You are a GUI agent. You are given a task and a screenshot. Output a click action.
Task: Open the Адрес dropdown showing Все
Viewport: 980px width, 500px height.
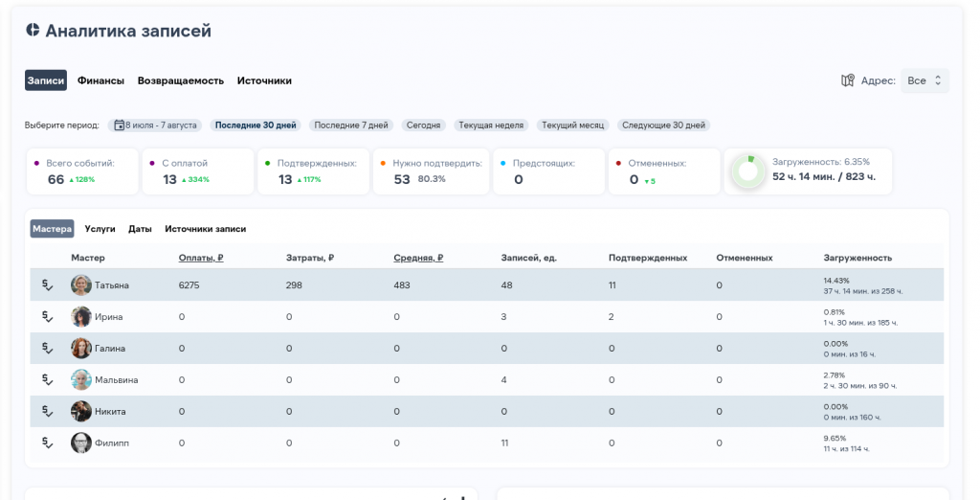coord(924,80)
